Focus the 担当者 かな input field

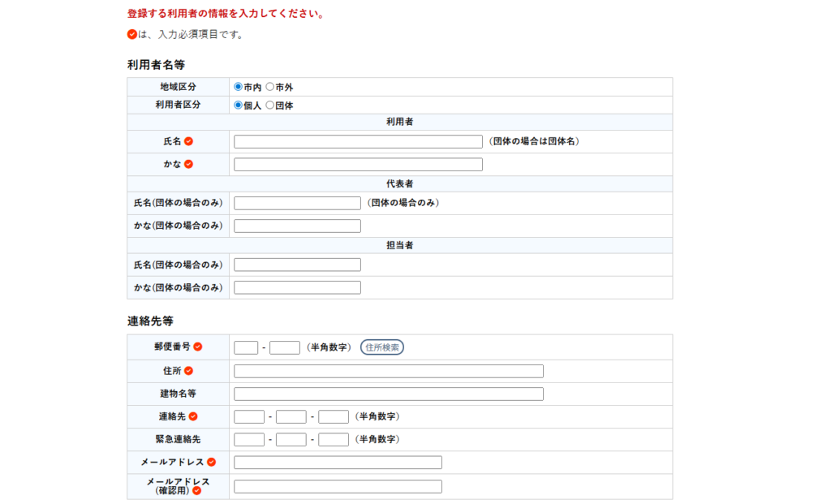pyautogui.click(x=297, y=287)
